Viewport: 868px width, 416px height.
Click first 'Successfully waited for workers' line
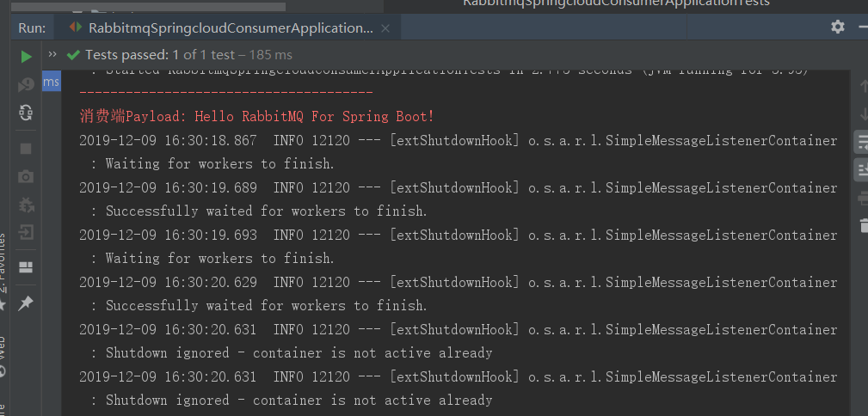[267, 211]
